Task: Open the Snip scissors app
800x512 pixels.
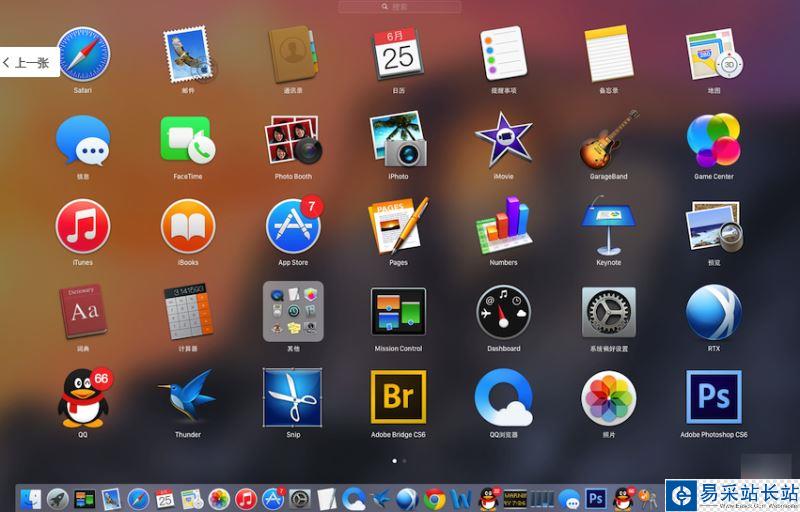Action: click(293, 397)
